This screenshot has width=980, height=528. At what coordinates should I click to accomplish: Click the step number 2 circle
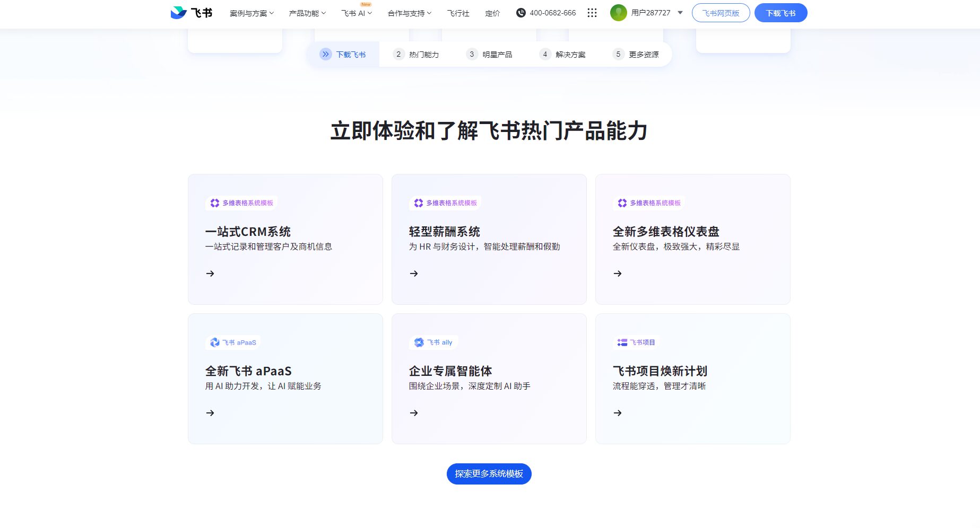click(x=399, y=54)
